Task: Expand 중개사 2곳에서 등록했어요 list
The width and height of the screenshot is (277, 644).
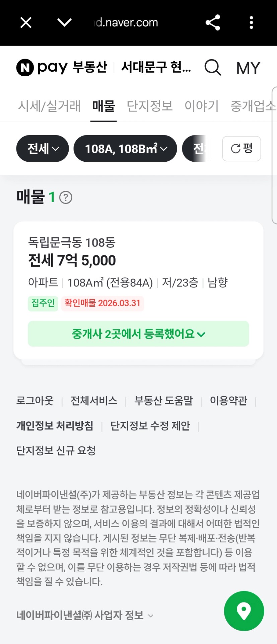Action: [x=138, y=334]
